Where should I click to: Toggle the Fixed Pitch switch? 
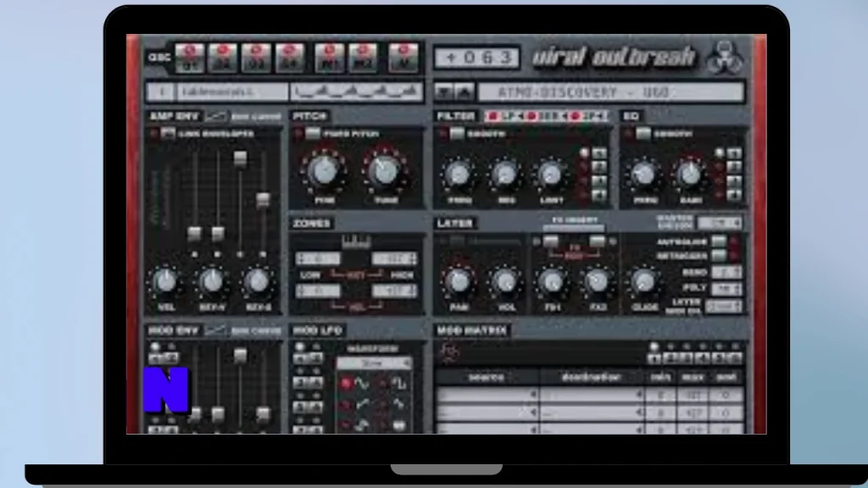[313, 133]
